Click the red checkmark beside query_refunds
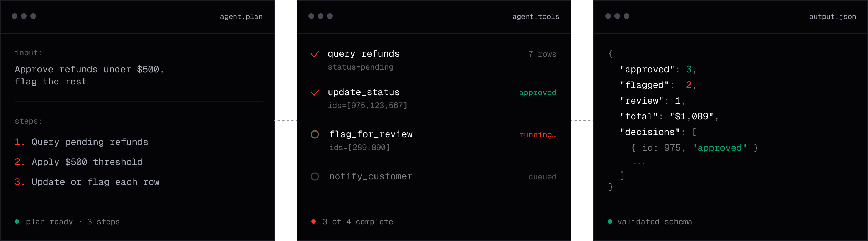The width and height of the screenshot is (868, 241). (x=315, y=54)
